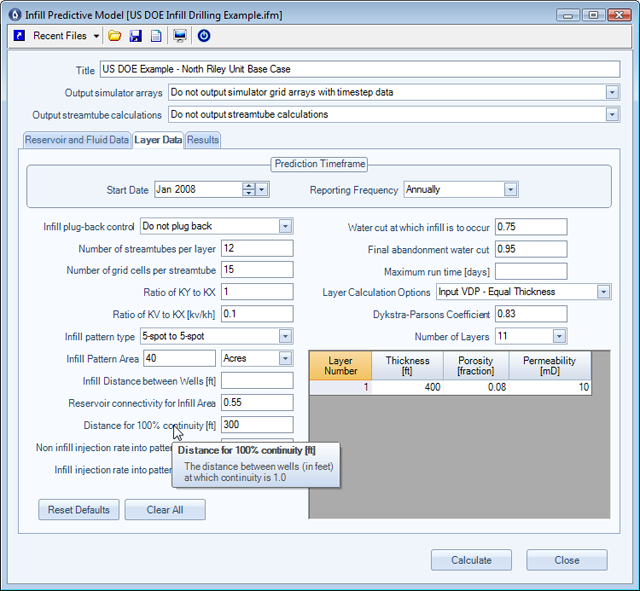Viewport: 640px width, 591px height.
Task: Minimize the Infill Predictive Model window
Action: coord(568,16)
